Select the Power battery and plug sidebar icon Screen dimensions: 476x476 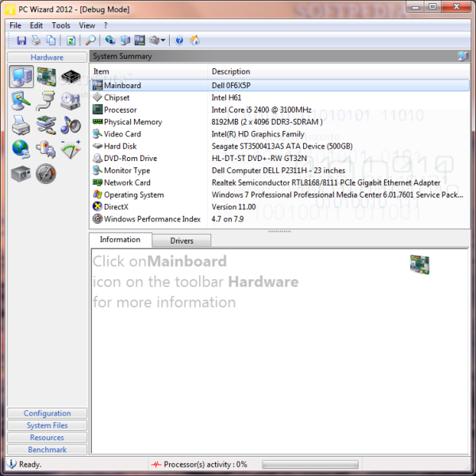click(x=46, y=149)
